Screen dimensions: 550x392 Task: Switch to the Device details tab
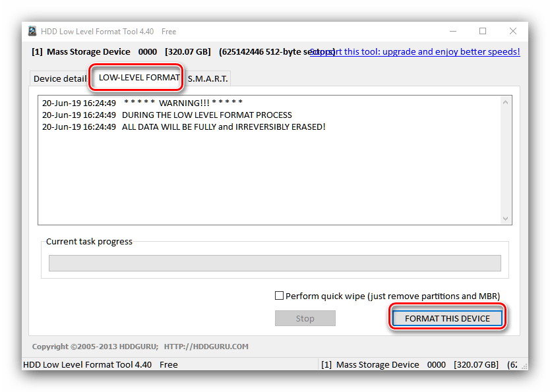[59, 78]
